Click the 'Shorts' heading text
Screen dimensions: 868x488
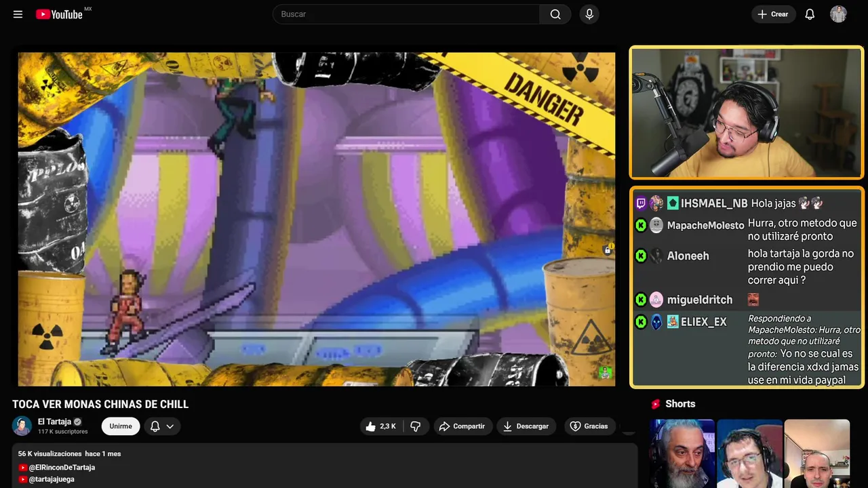(x=680, y=404)
